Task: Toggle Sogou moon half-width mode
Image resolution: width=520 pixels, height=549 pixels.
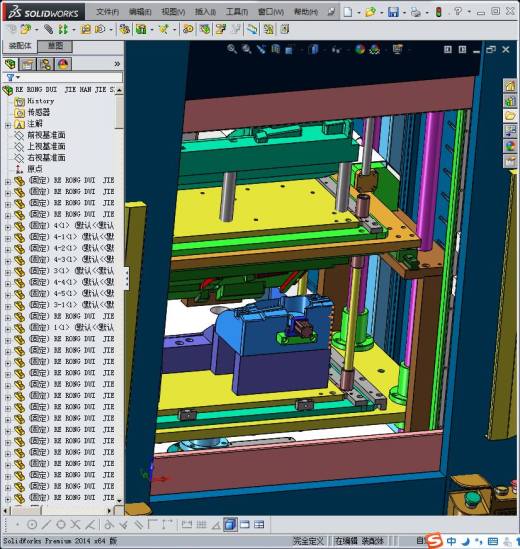Action: click(465, 541)
